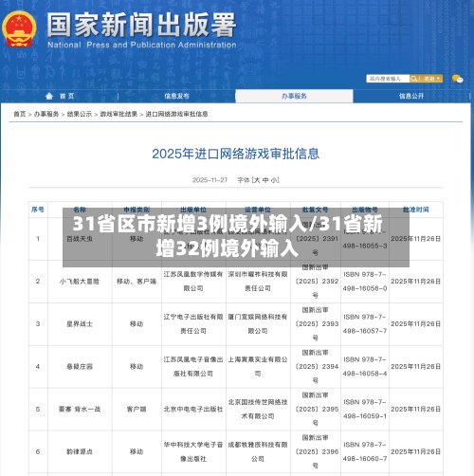
Task: Click the 批复文号 column header
Action: (316, 210)
